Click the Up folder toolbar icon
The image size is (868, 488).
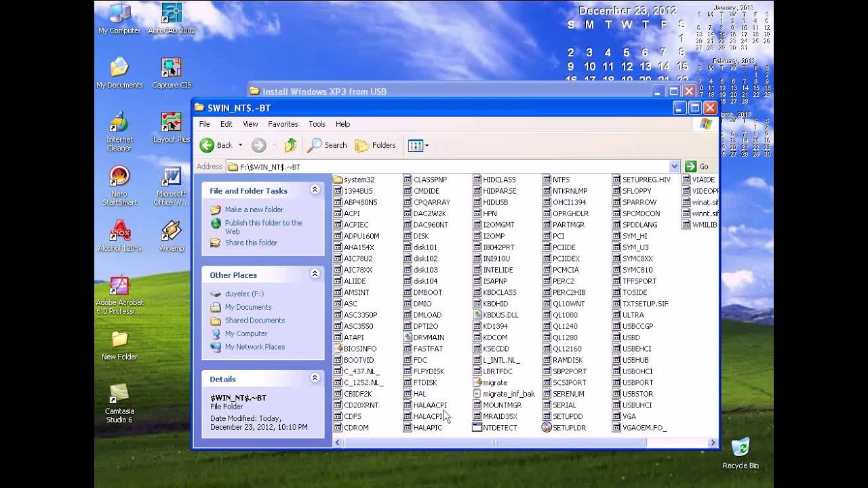[x=290, y=145]
